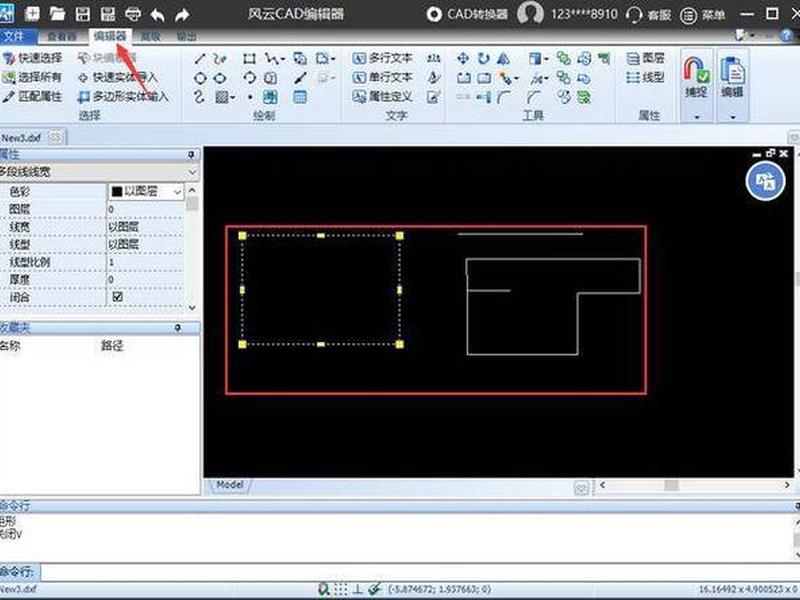Image resolution: width=800 pixels, height=600 pixels.
Task: Expand the 捕捉 button dropdown arrow
Action: click(x=696, y=117)
